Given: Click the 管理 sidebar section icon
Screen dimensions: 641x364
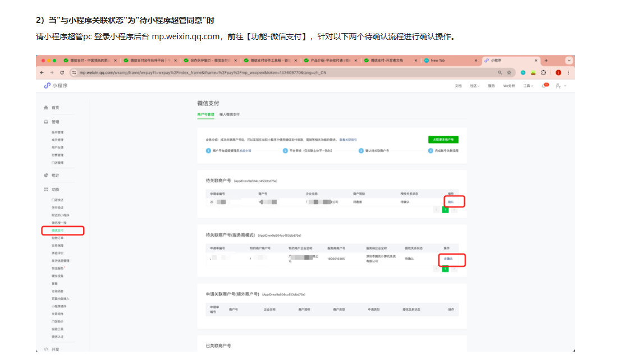Looking at the screenshot, I should (x=46, y=122).
